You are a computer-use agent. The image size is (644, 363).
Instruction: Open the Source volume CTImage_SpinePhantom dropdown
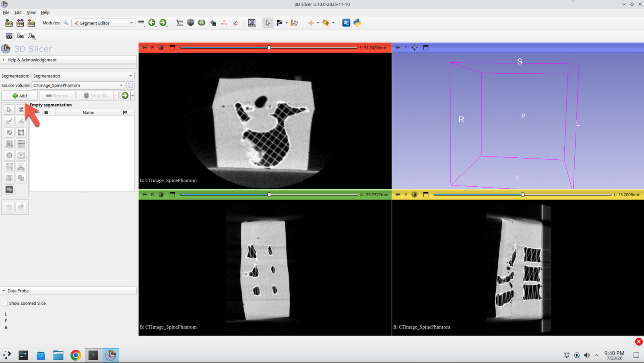(78, 85)
